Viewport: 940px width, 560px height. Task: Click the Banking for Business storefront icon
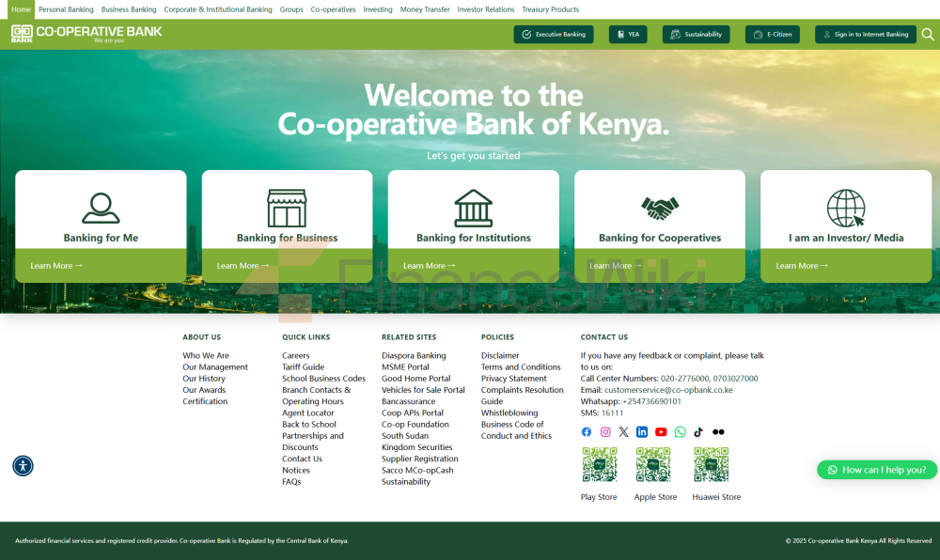pyautogui.click(x=287, y=208)
